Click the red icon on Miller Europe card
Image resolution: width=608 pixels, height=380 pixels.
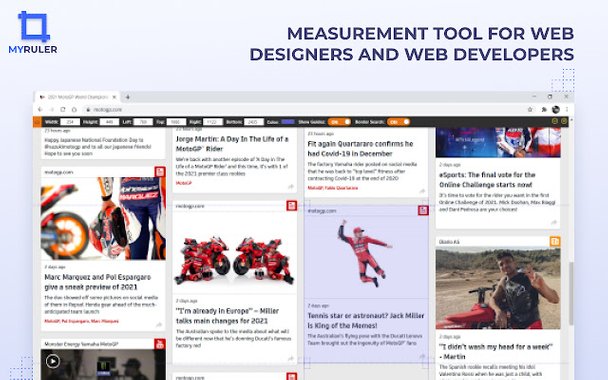292,206
